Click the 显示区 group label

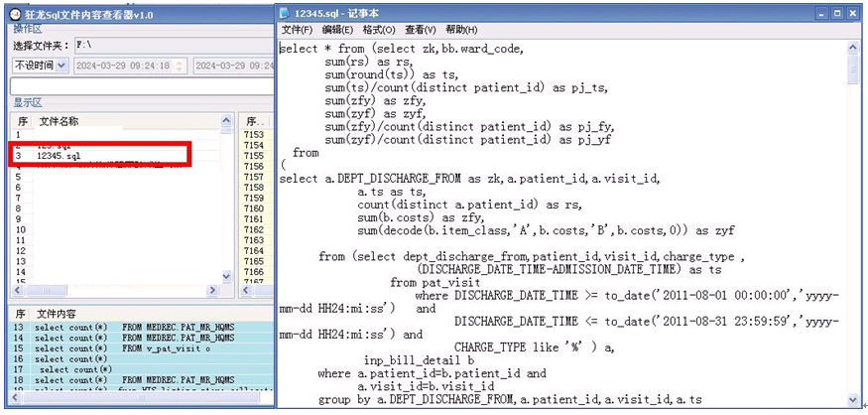[x=28, y=102]
